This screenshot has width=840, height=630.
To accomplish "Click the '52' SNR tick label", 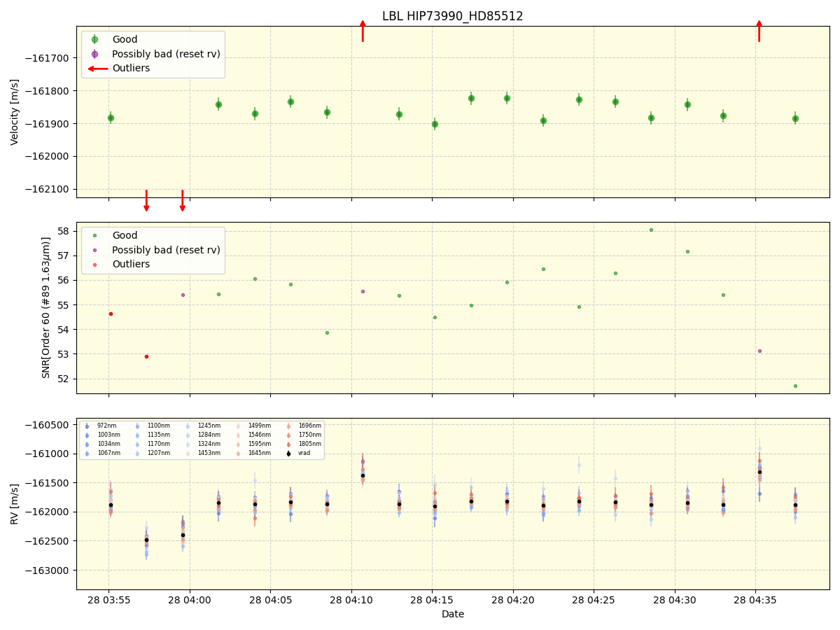I will 64,379.
